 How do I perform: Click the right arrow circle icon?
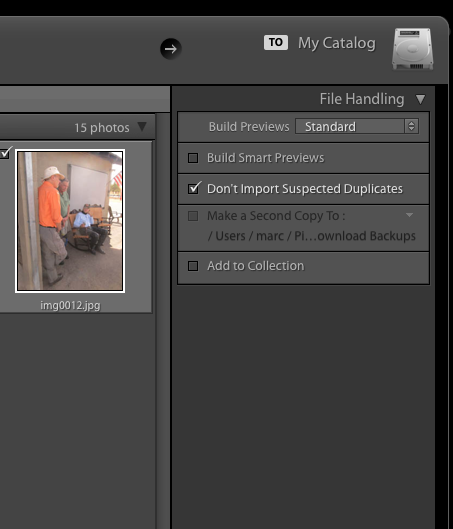click(171, 49)
